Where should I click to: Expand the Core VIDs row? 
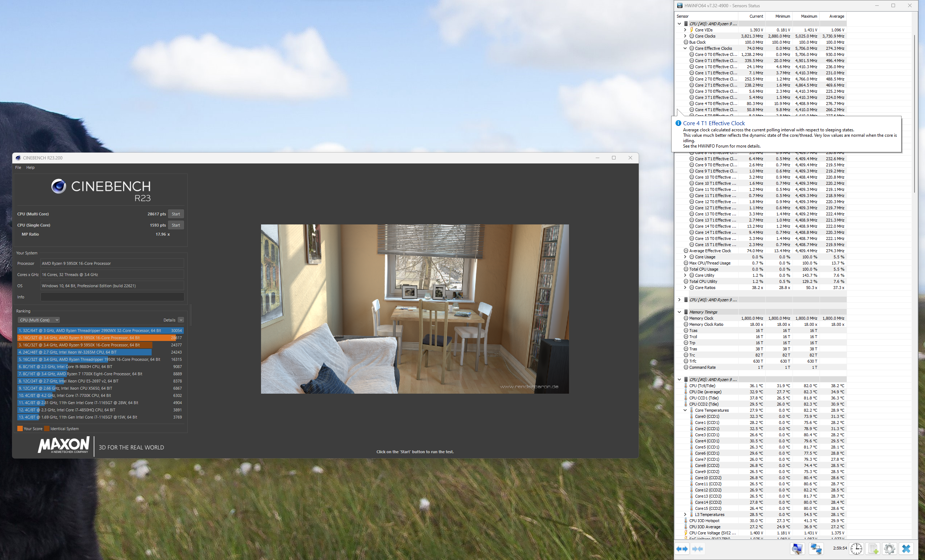[685, 30]
